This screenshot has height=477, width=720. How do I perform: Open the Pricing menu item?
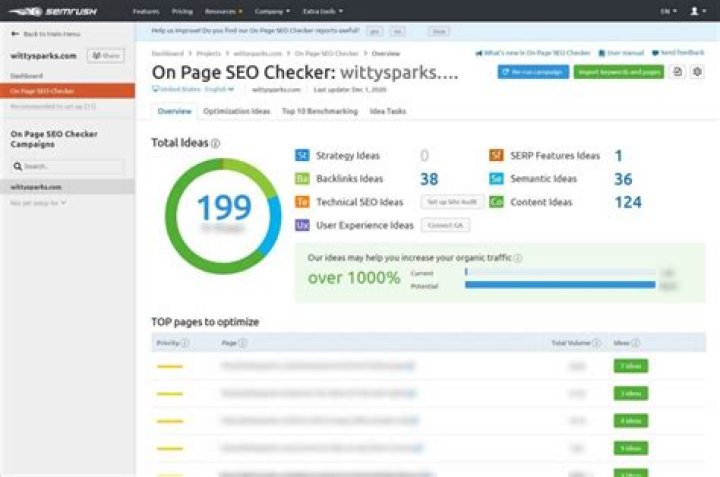click(182, 11)
